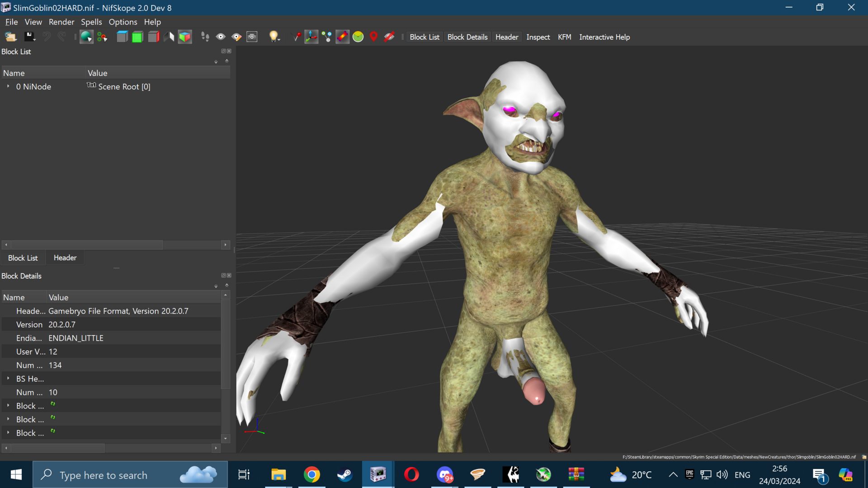Toggle Header panel from toolbar
This screenshot has height=488, width=868.
coord(507,37)
